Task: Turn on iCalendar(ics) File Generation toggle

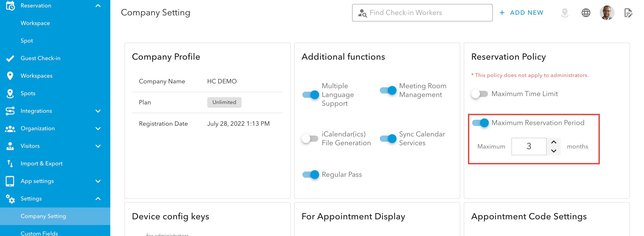Action: (310, 138)
